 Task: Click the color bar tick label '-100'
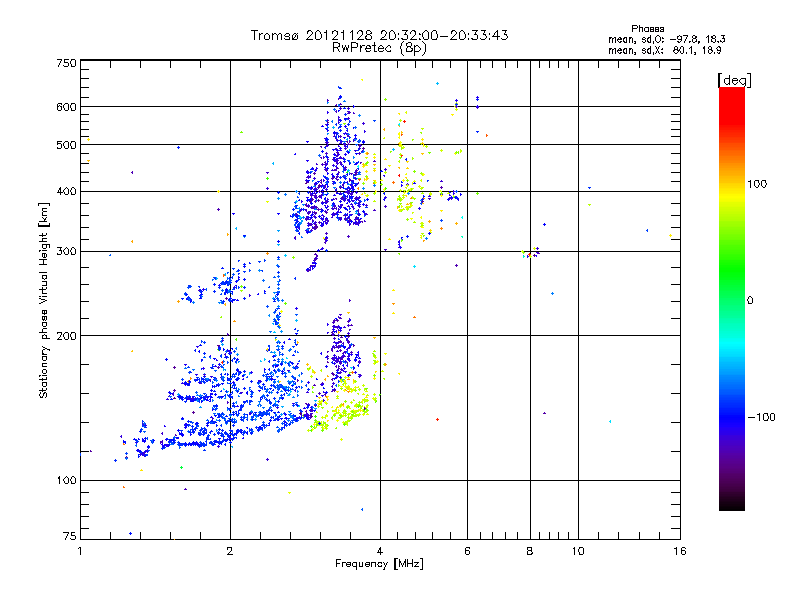[761, 417]
